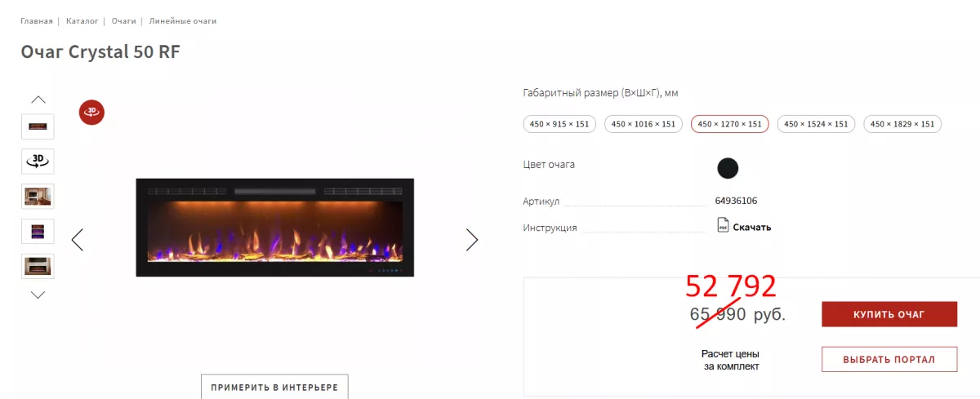The width and height of the screenshot is (980, 399).
Task: Show next fireplace image arrow
Action: [x=471, y=240]
